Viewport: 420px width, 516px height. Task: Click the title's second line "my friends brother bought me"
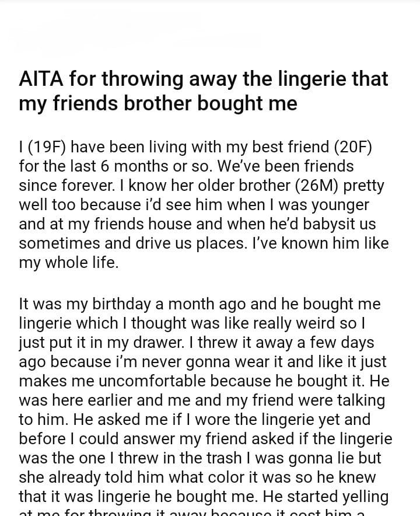(x=158, y=103)
